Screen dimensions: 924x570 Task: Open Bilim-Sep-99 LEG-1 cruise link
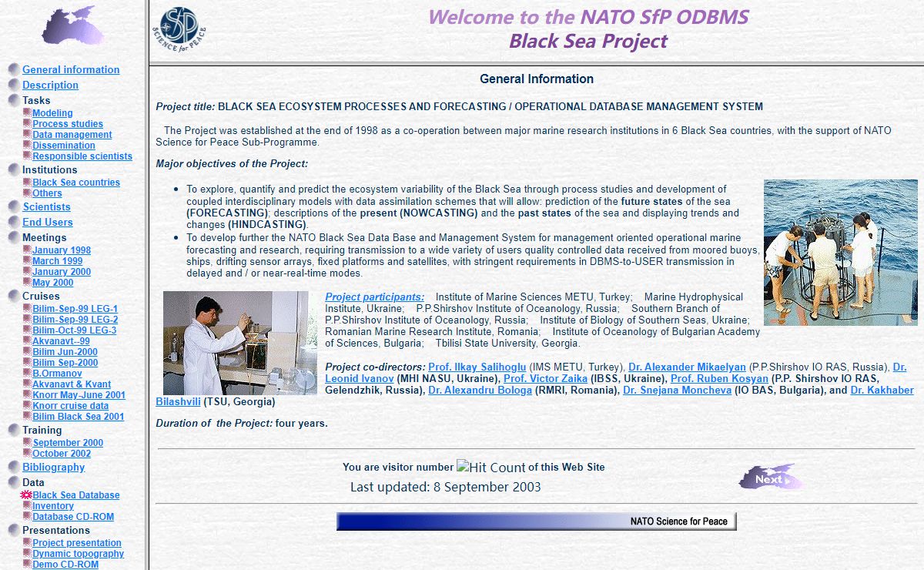tap(75, 309)
